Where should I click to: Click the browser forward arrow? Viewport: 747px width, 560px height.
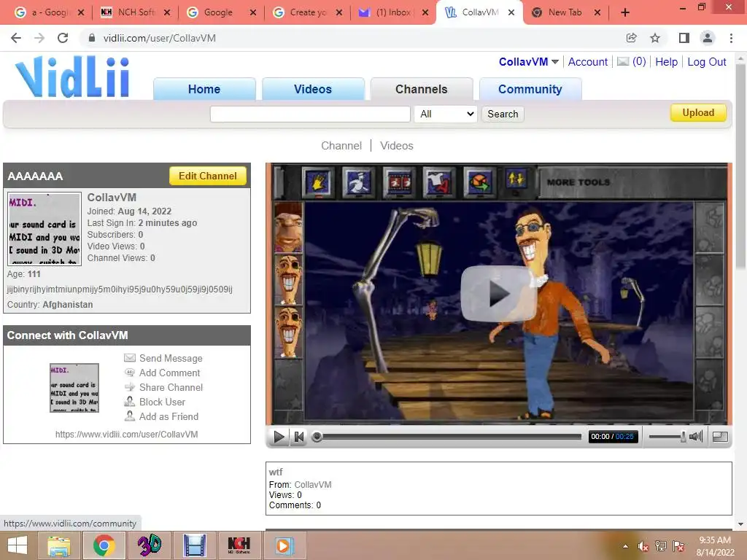click(39, 38)
